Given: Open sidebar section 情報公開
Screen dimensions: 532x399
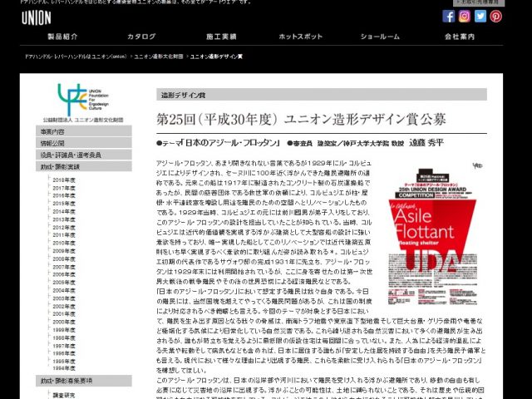Looking at the screenshot, I should click(84, 143).
